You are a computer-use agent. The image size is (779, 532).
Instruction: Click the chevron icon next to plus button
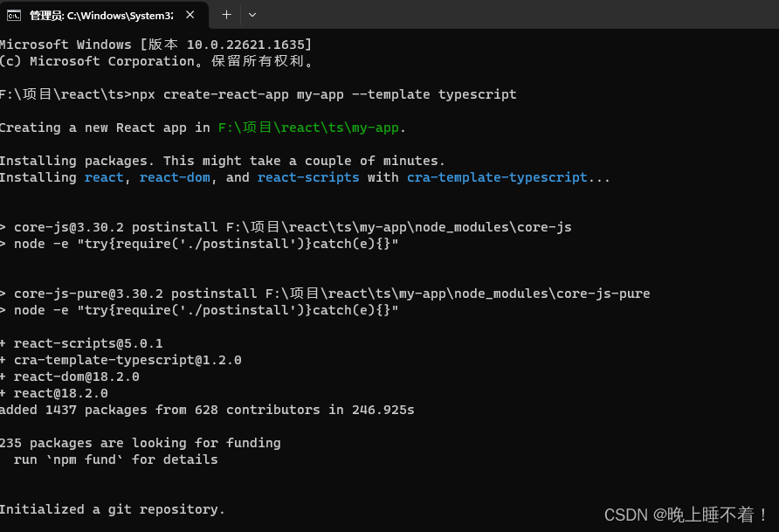click(x=253, y=15)
